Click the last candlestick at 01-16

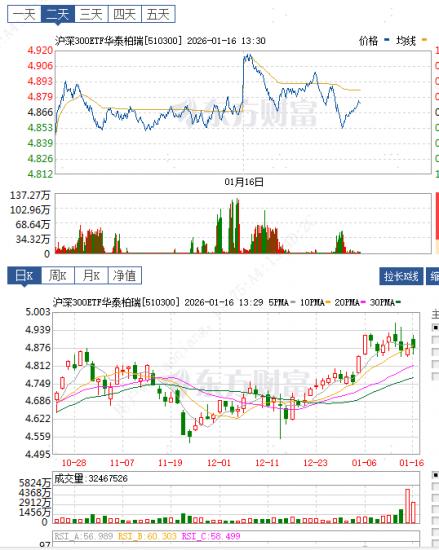tap(413, 344)
